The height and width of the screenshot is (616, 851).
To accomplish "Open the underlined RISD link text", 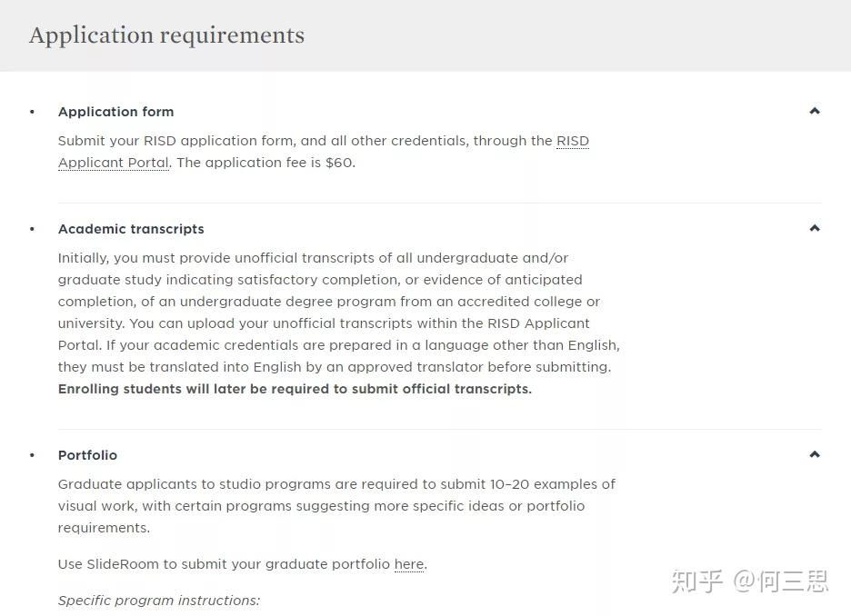I will (x=573, y=141).
